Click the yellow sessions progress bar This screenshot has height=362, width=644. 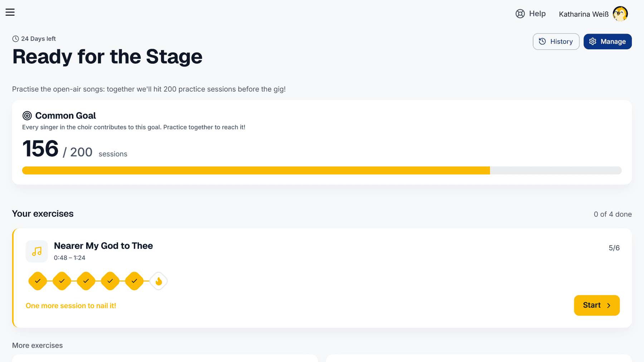(256, 170)
